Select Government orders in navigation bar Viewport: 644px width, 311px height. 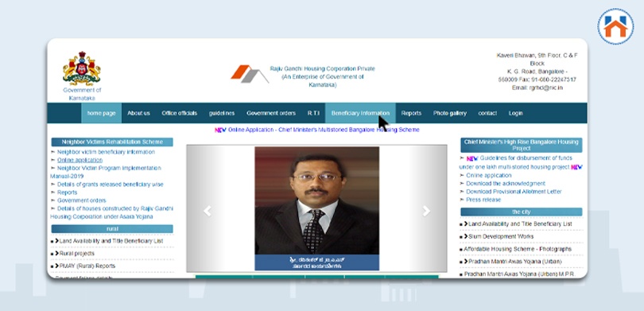(x=271, y=113)
